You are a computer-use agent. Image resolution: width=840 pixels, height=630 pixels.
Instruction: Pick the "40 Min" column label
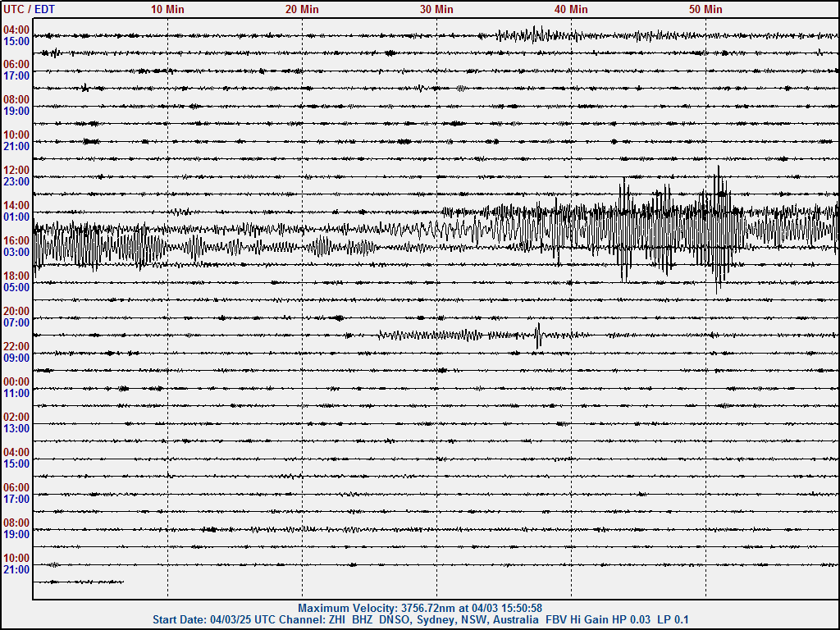[x=571, y=9]
